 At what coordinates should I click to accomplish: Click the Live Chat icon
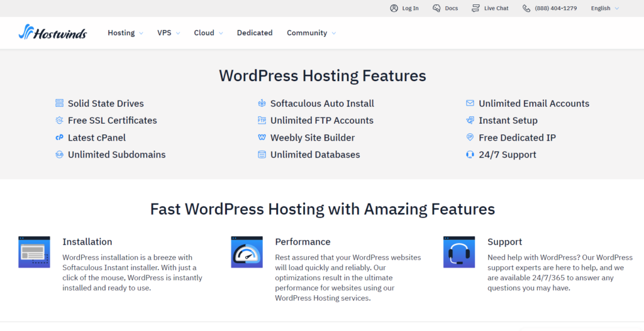click(x=475, y=8)
